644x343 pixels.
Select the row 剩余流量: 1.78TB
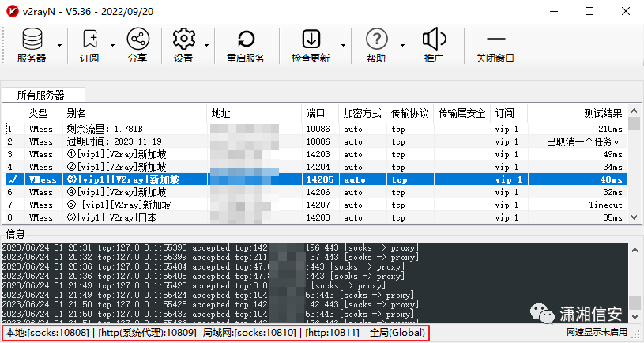315,129
